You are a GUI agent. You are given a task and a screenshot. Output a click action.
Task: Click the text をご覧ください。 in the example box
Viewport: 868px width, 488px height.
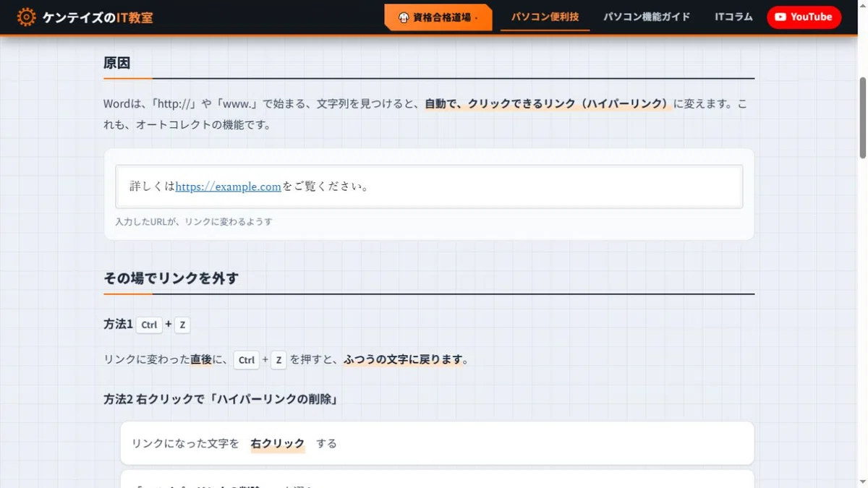[326, 187]
